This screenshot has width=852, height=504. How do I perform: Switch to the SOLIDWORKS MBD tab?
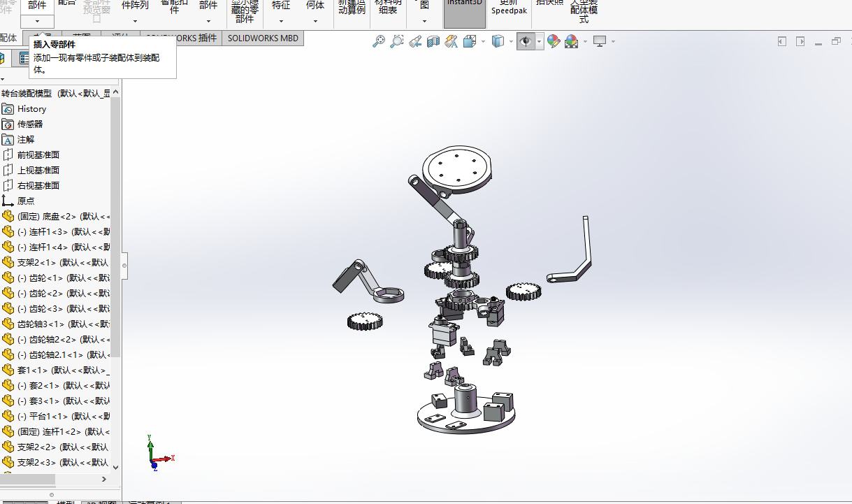[263, 38]
